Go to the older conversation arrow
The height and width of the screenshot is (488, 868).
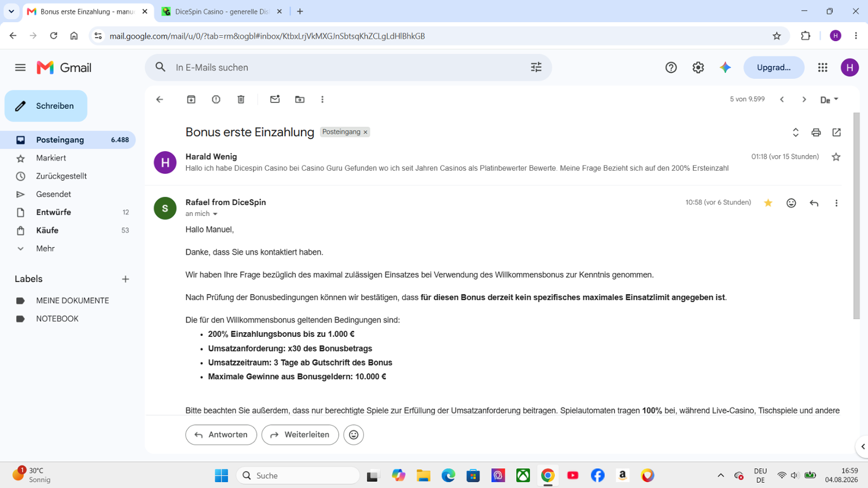coord(804,100)
